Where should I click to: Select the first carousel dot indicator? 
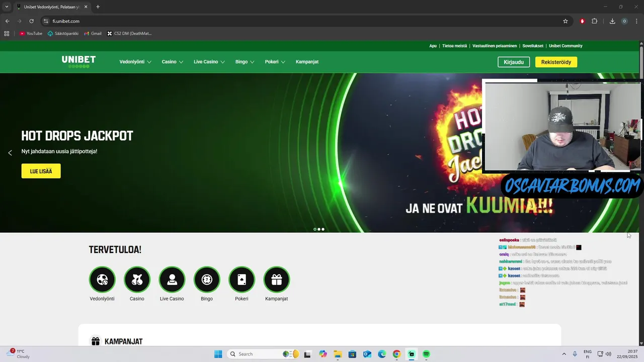coord(315,229)
